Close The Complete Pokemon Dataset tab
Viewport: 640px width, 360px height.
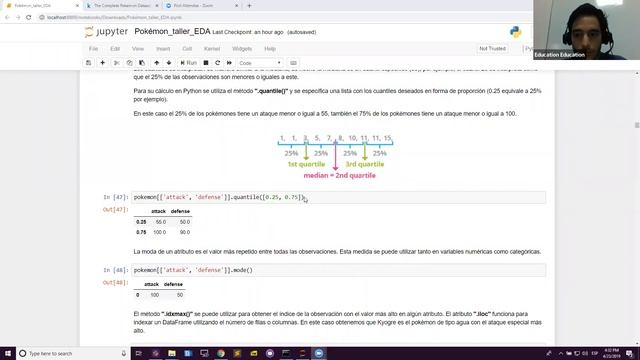pos(157,6)
